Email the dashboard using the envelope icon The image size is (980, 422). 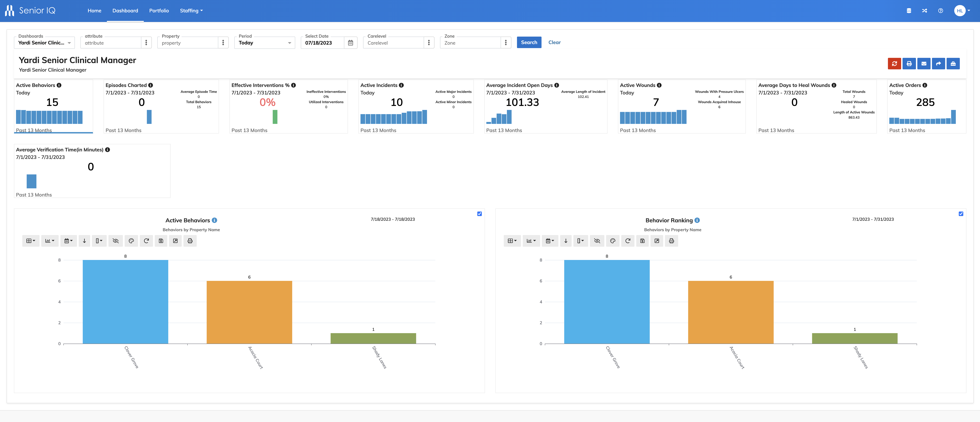[924, 64]
